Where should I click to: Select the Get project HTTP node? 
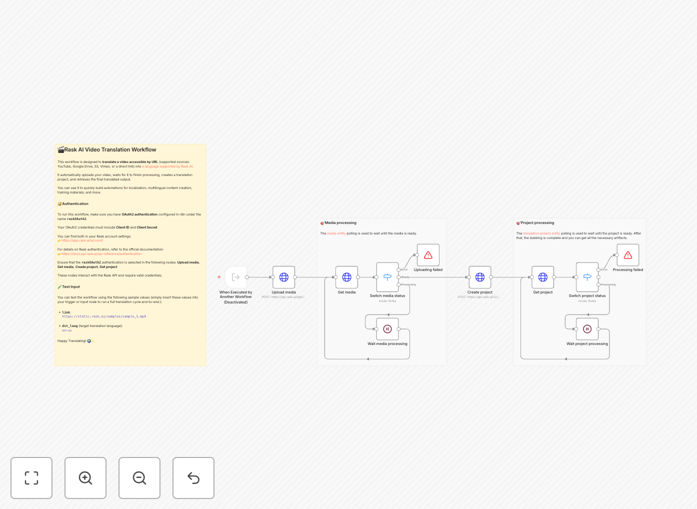coord(543,277)
